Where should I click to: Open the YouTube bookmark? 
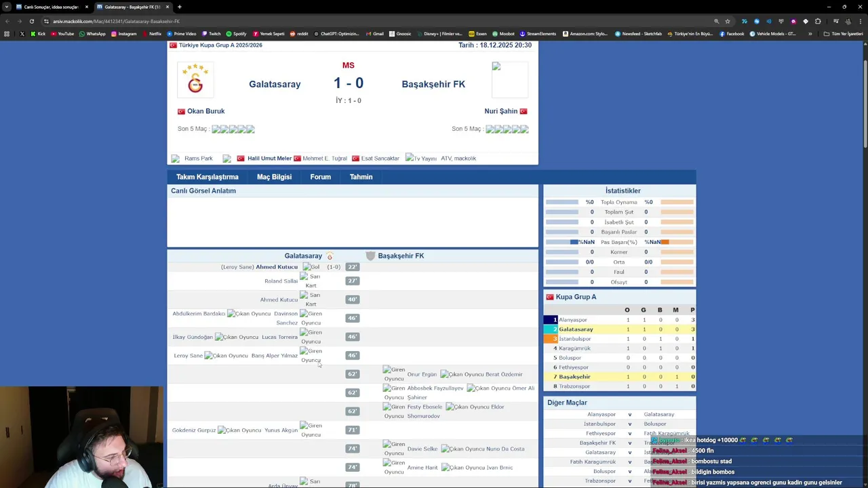pos(62,34)
